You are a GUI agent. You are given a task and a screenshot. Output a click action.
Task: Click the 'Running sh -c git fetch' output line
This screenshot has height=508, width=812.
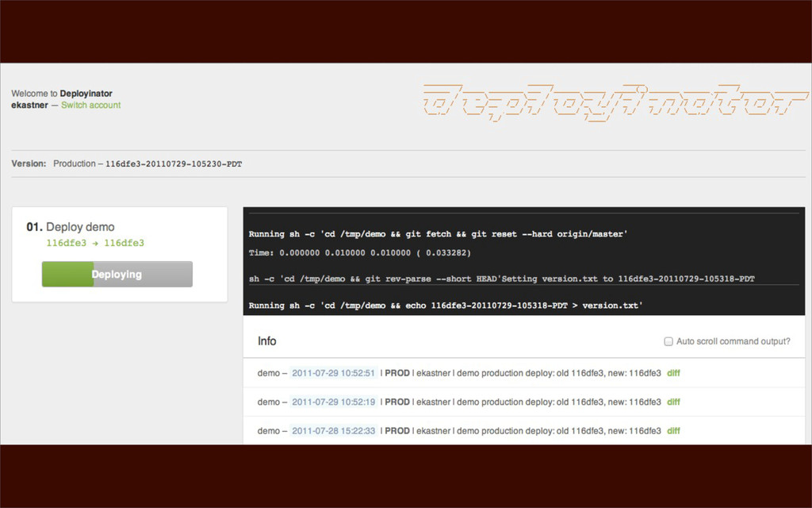pos(438,234)
